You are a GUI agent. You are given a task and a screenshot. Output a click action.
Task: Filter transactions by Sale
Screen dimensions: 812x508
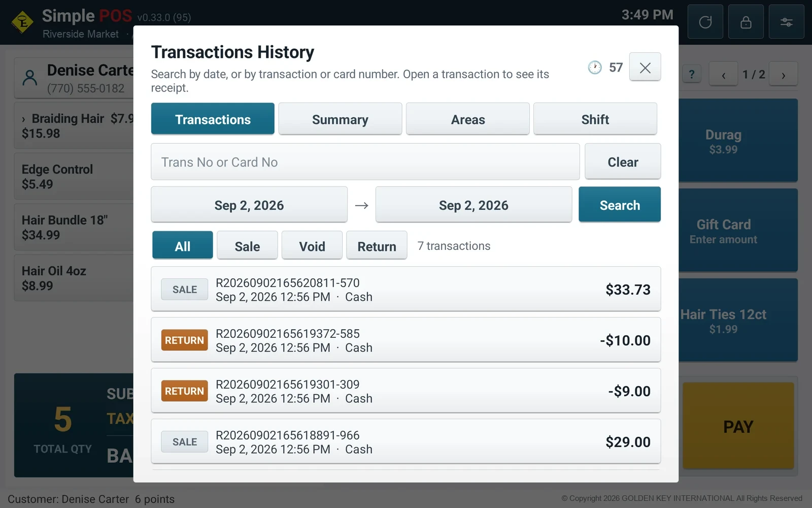point(247,246)
